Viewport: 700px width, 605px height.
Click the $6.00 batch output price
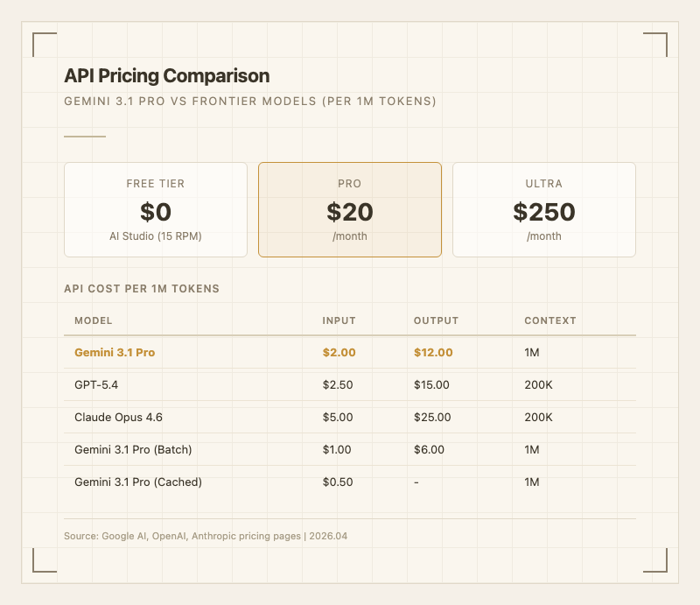429,449
